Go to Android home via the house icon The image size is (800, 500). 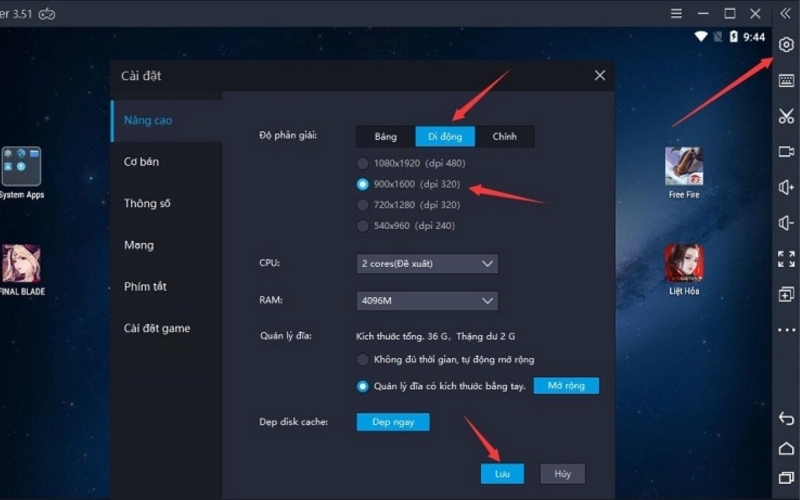786,448
